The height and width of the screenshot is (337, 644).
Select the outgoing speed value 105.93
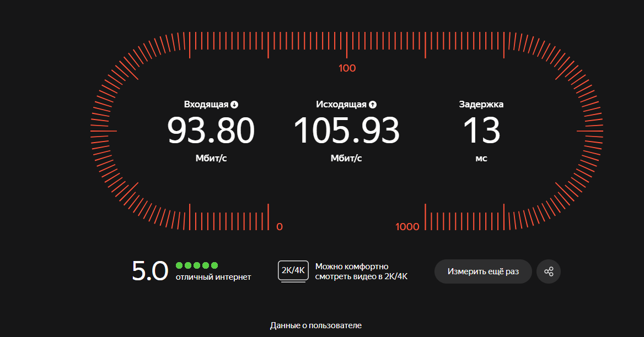tap(346, 131)
